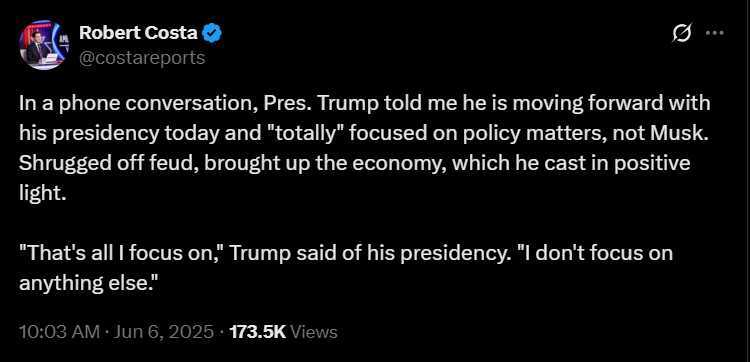The width and height of the screenshot is (750, 362).
Task: Open the Grok explain-post icon
Action: click(x=681, y=33)
